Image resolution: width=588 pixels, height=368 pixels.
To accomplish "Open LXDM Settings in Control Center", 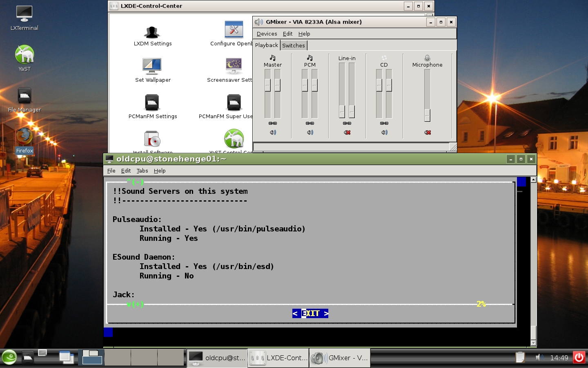I will pos(152,36).
